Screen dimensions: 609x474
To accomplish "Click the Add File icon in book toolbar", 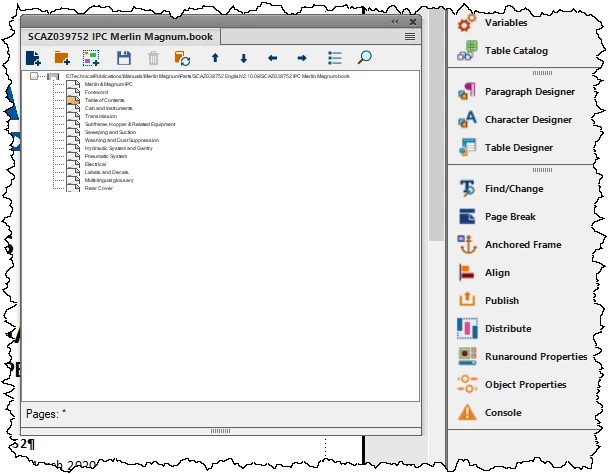I will [33, 58].
